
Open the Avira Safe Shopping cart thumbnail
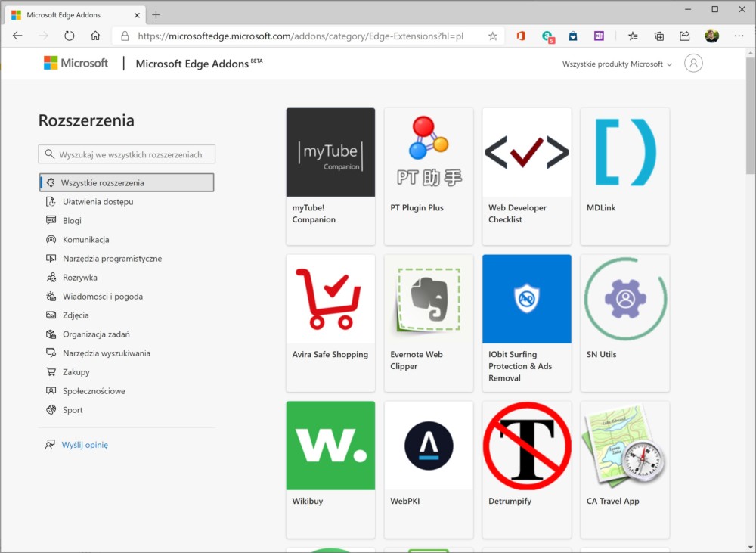(x=331, y=299)
